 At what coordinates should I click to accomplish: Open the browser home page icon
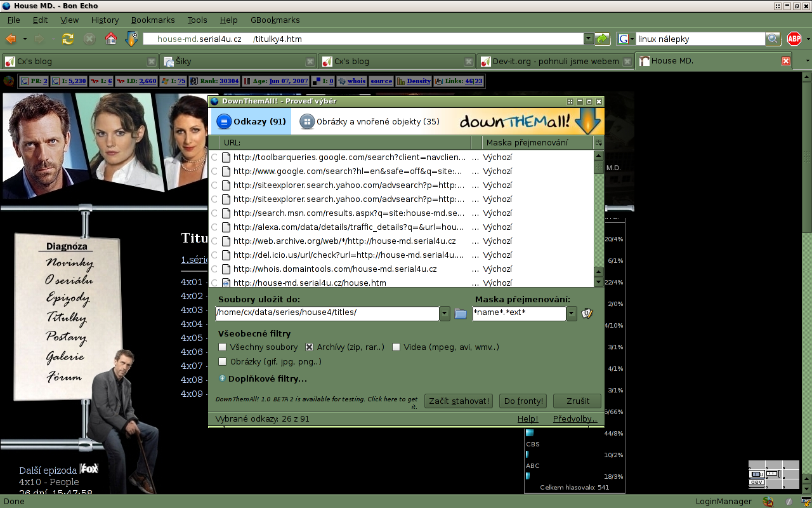coord(111,39)
